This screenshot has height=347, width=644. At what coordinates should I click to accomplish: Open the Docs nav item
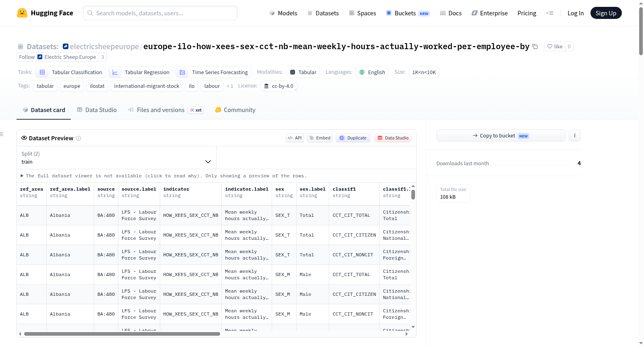pyautogui.click(x=451, y=13)
